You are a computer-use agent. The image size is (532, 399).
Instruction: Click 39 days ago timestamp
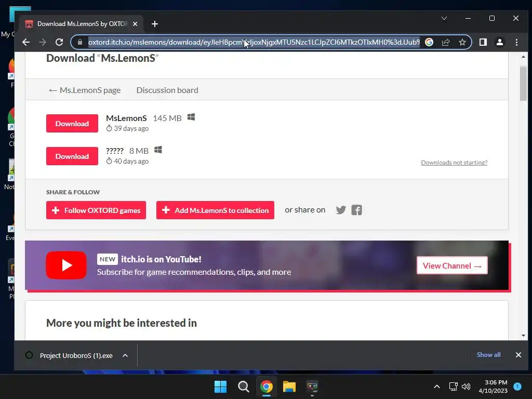(128, 129)
